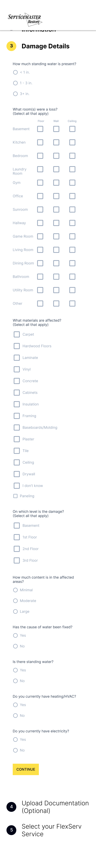The width and height of the screenshot is (96, 868).
Task: Check Basement Floor loss checkbox
Action: click(x=40, y=129)
